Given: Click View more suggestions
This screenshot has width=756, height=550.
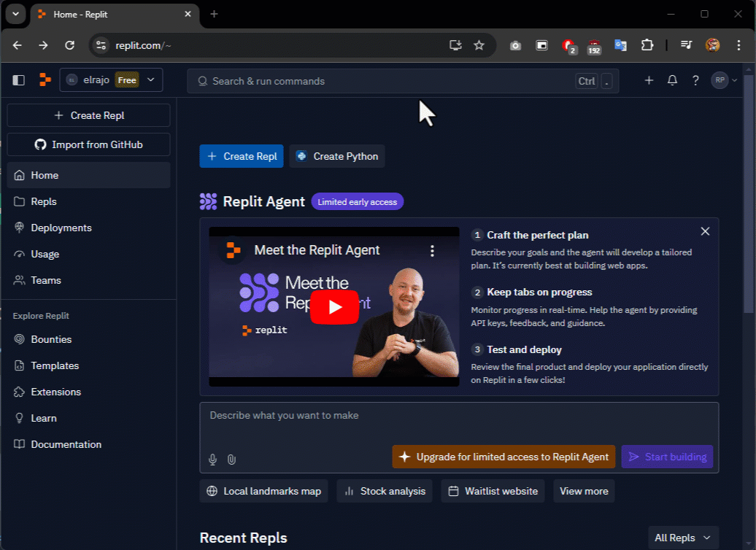Looking at the screenshot, I should [x=584, y=491].
